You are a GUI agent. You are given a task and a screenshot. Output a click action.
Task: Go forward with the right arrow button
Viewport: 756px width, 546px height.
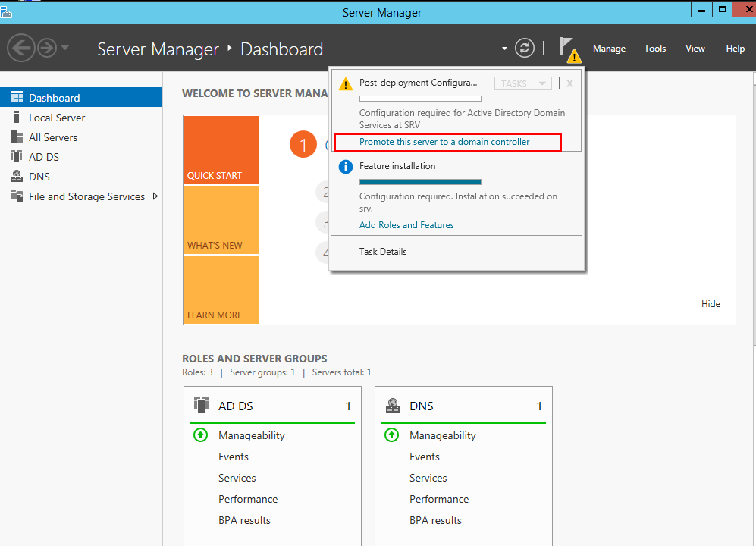coord(47,48)
